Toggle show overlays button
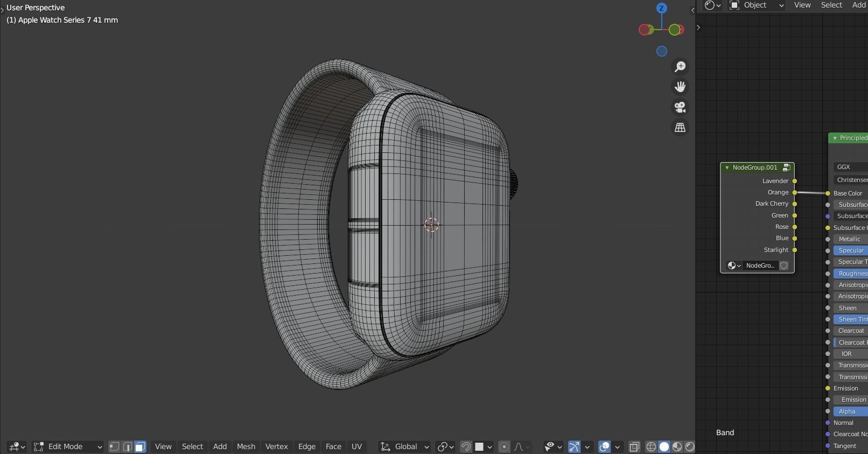Image resolution: width=868 pixels, height=454 pixels. tap(604, 446)
